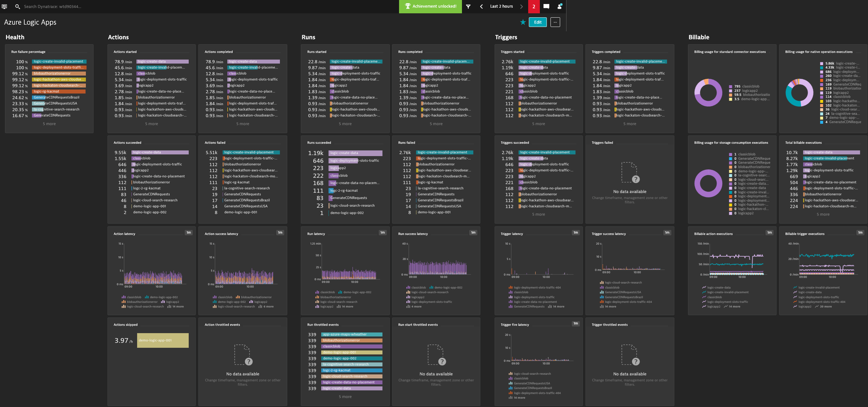Click the Search Dynatrace input field
Image resolution: width=868 pixels, height=407 pixels.
tap(53, 6)
